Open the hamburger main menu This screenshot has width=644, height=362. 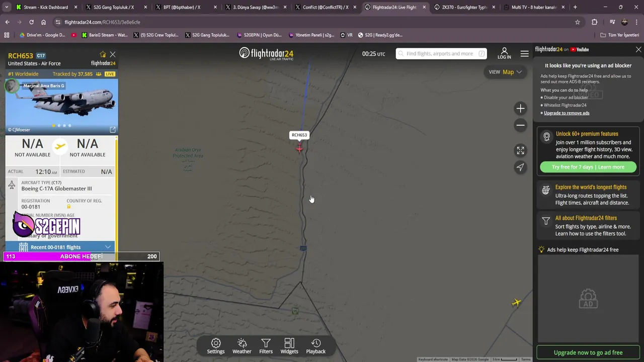[x=524, y=54]
